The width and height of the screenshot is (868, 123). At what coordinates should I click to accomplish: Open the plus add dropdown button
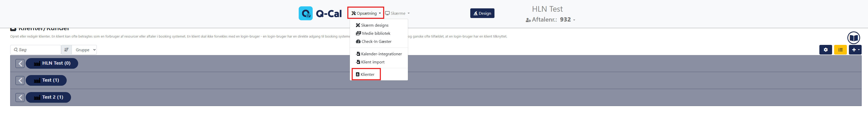(x=855, y=50)
